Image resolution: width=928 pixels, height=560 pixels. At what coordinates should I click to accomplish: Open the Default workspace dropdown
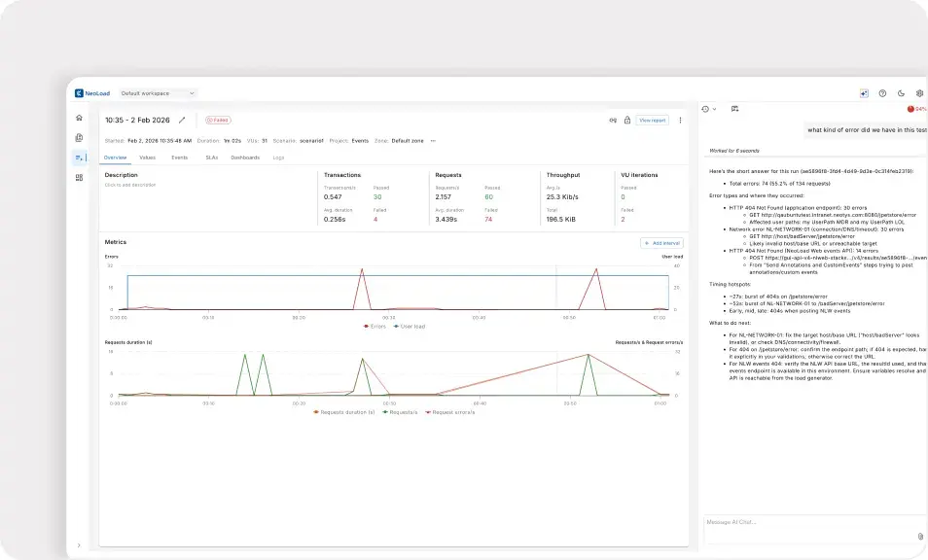pos(158,93)
